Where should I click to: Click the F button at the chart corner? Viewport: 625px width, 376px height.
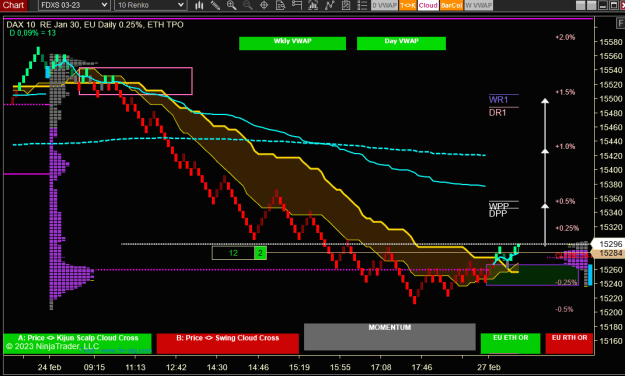[620, 24]
